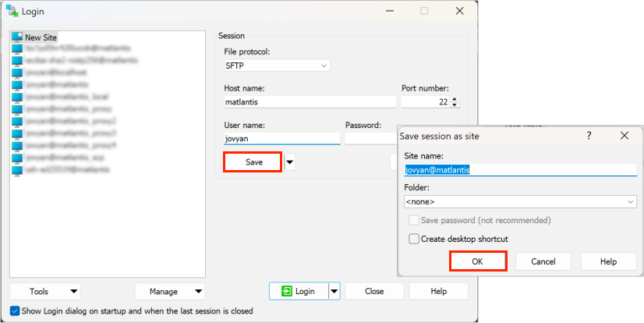The width and height of the screenshot is (644, 323).
Task: Click the green Login arrow icon
Action: click(288, 291)
